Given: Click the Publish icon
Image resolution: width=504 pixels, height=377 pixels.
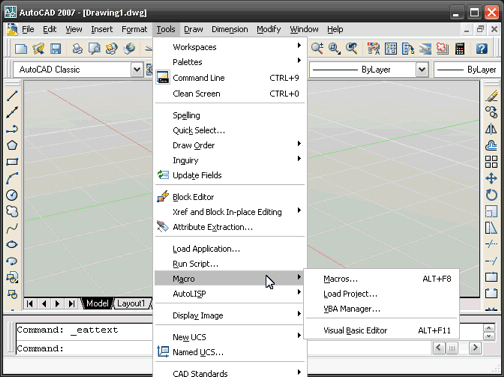Looking at the screenshot, I should [111, 49].
